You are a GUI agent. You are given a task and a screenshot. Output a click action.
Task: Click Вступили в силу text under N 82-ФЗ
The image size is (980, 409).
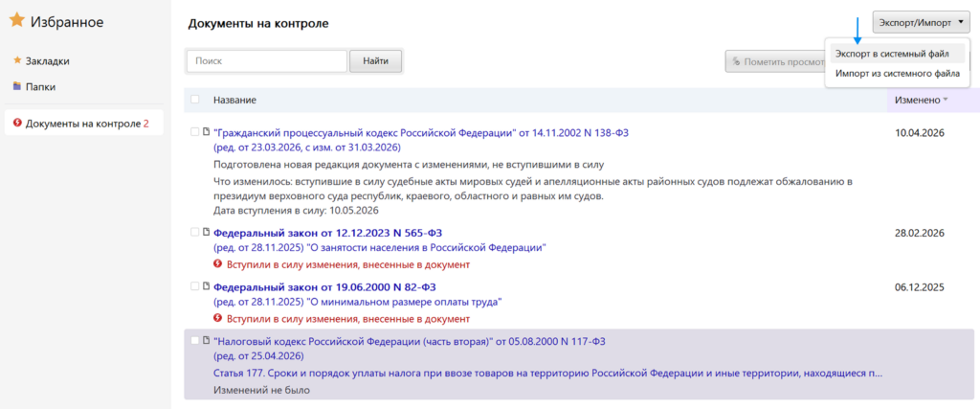[x=347, y=319]
